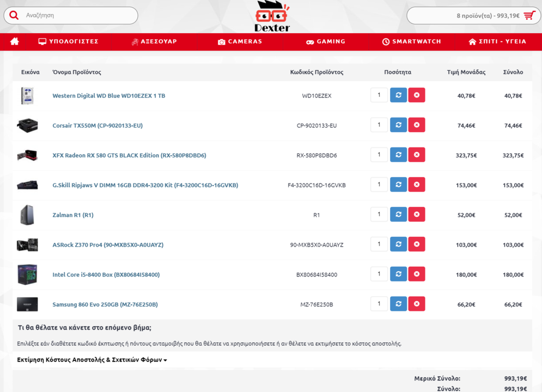
Task: Open Zalman R1 (R1) product link
Action: [73, 215]
